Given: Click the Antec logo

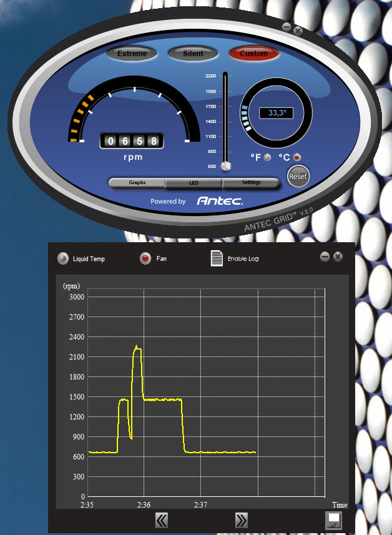Looking at the screenshot, I should tap(220, 201).
